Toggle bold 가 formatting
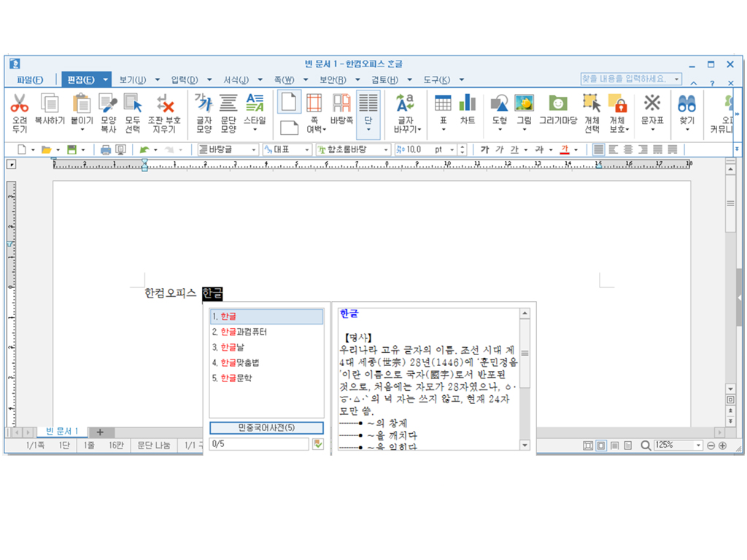The image size is (747, 560). click(x=484, y=149)
